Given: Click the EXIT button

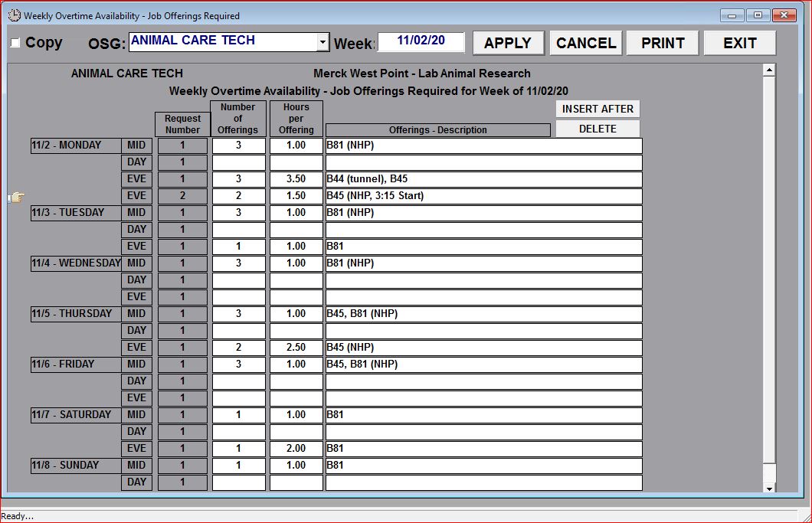Looking at the screenshot, I should click(739, 44).
